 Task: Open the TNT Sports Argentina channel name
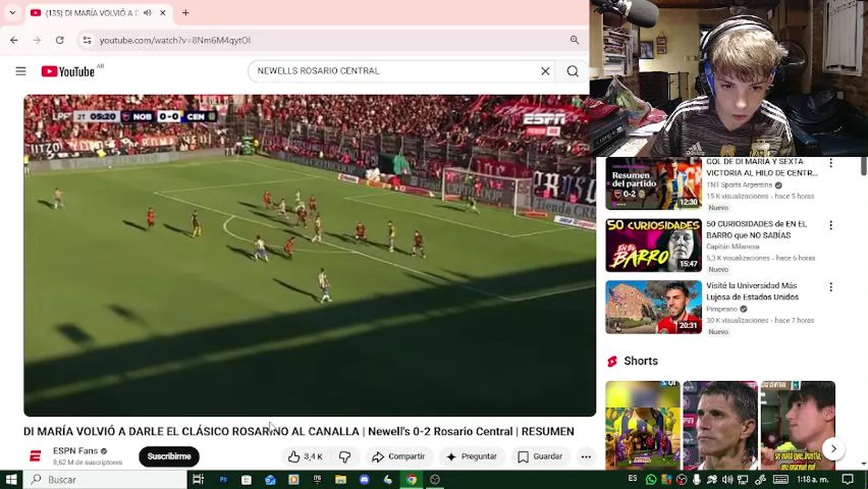[x=739, y=185]
